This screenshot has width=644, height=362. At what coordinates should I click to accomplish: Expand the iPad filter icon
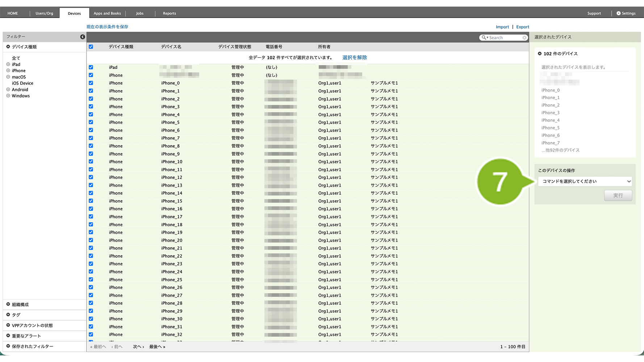pos(8,64)
